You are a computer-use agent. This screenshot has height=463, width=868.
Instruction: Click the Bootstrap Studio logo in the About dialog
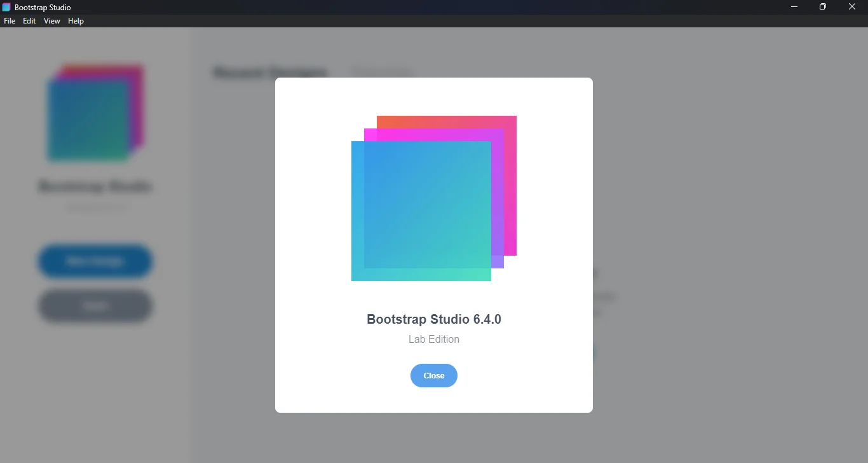pyautogui.click(x=434, y=198)
